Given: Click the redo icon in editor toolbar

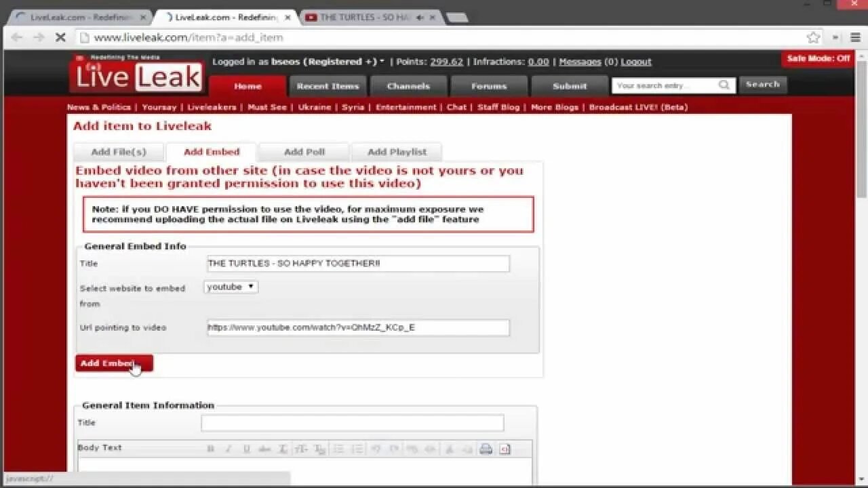Looking at the screenshot, I should 393,449.
